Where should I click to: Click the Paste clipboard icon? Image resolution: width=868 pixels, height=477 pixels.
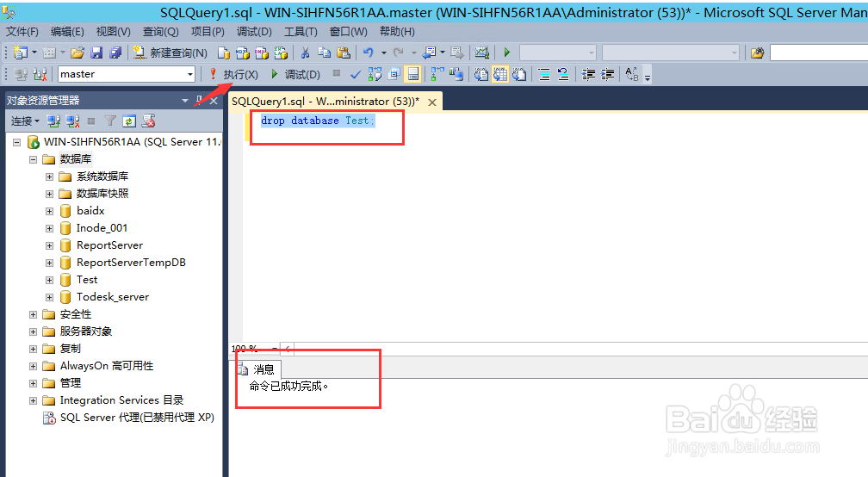pyautogui.click(x=344, y=53)
